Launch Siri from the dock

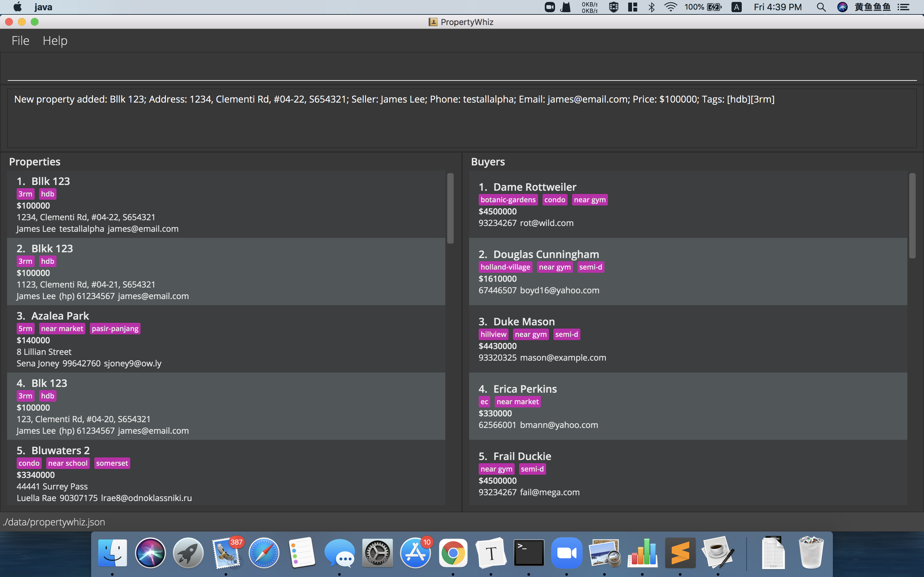click(x=150, y=553)
